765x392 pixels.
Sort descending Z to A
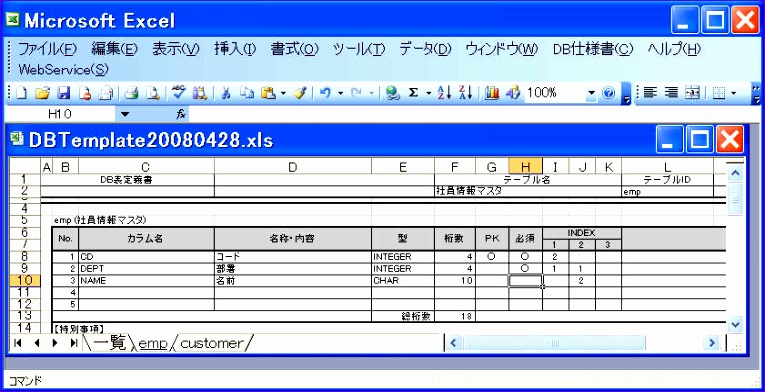tap(466, 93)
